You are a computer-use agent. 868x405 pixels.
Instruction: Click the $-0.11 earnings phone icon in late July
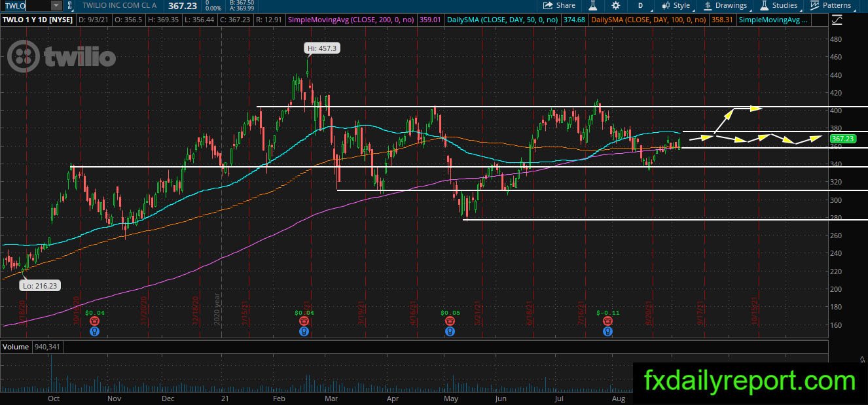click(608, 321)
